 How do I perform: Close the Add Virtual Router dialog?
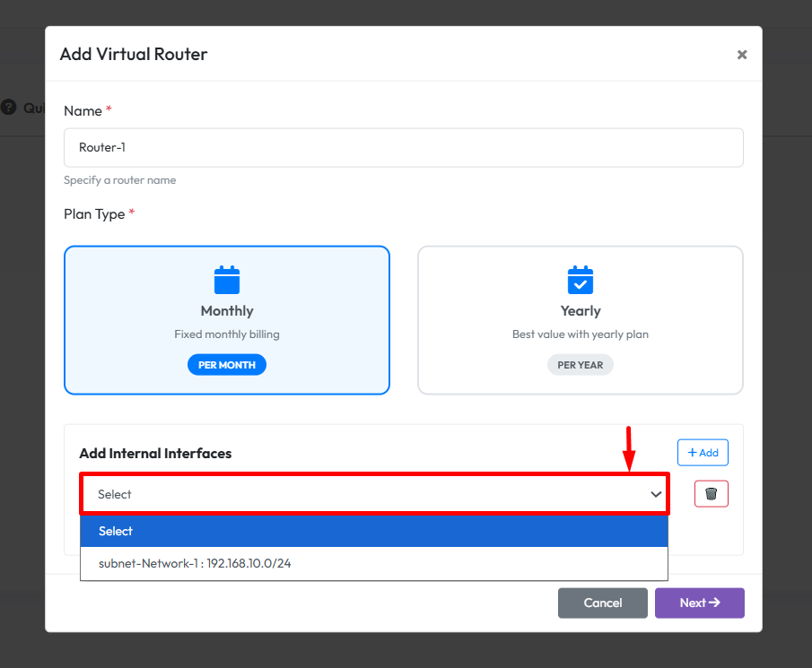(742, 55)
